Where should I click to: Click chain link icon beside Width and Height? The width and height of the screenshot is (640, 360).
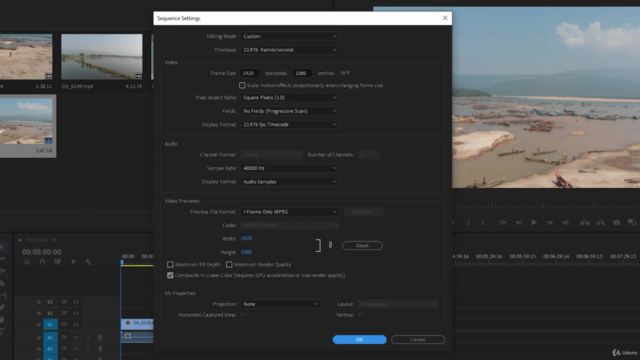tap(330, 245)
